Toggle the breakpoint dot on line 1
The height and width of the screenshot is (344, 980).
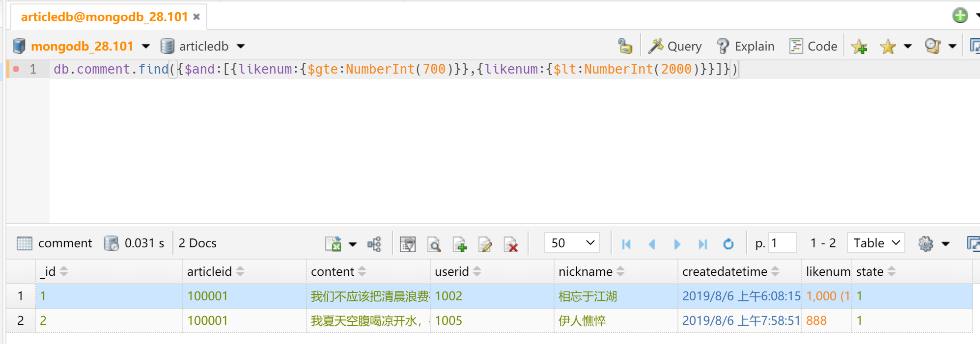[x=16, y=69]
